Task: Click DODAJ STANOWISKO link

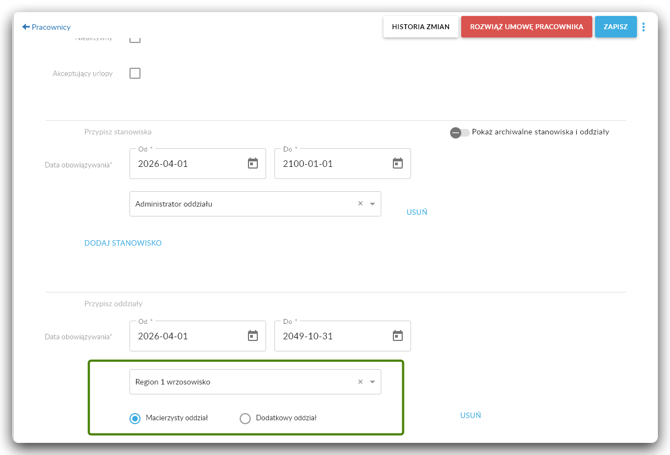Action: (123, 243)
